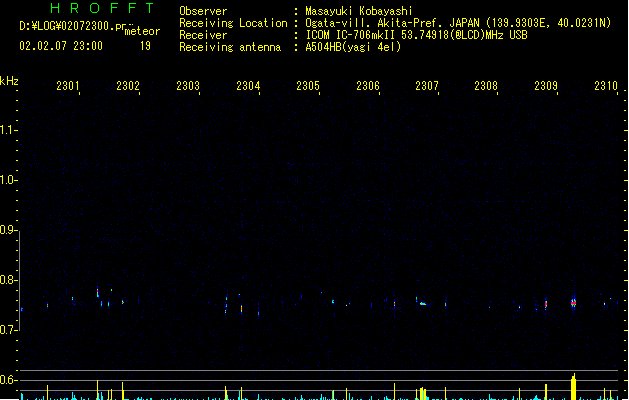Click the date stamp 02.02.07 23:00
629x400 pixels.
(61, 46)
